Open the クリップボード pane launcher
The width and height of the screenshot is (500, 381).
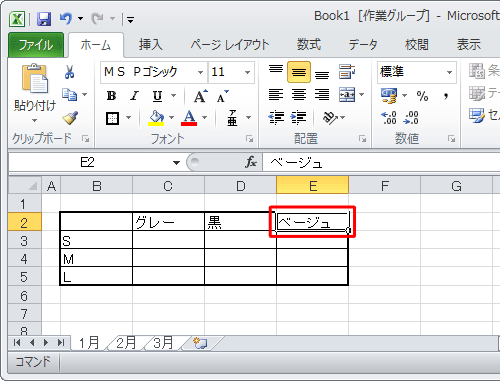coord(86,139)
